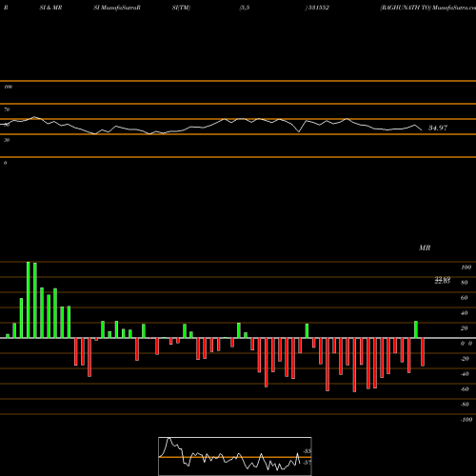Open the mini overview chart thumbnail
The image size is (476, 476).
[x=235, y=456]
